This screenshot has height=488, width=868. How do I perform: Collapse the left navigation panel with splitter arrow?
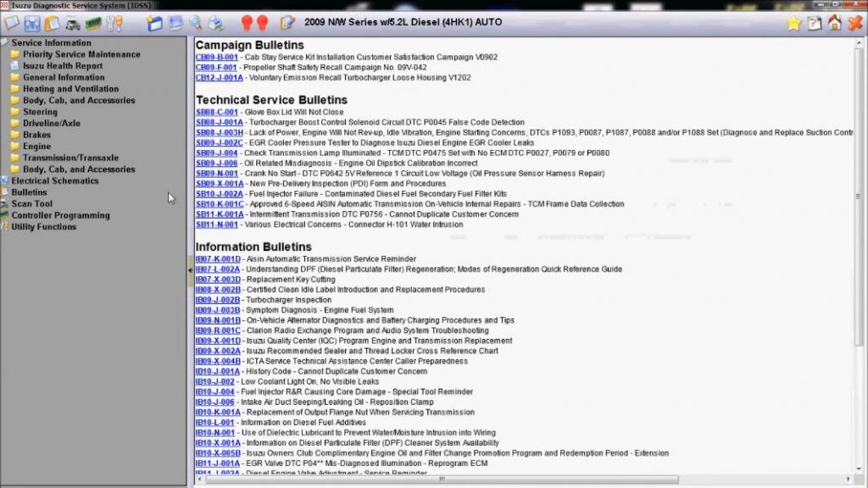(x=191, y=270)
